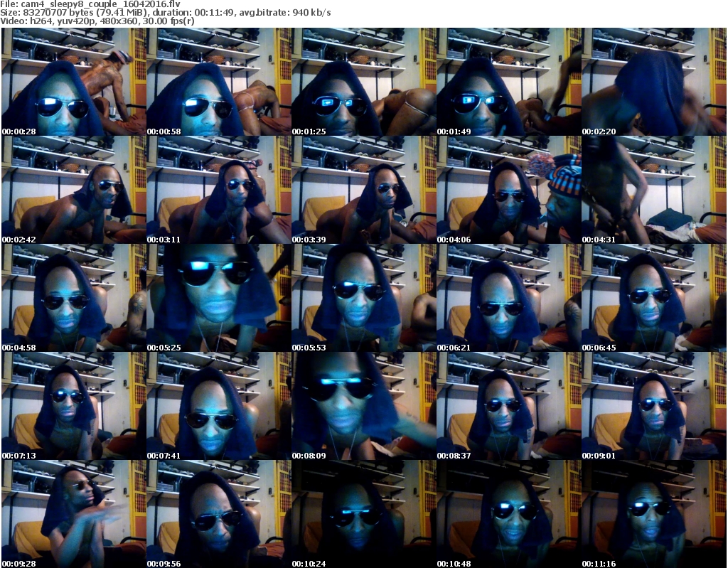Open the thumbnail stamped 00:08:37
The image size is (728, 568).
click(509, 407)
